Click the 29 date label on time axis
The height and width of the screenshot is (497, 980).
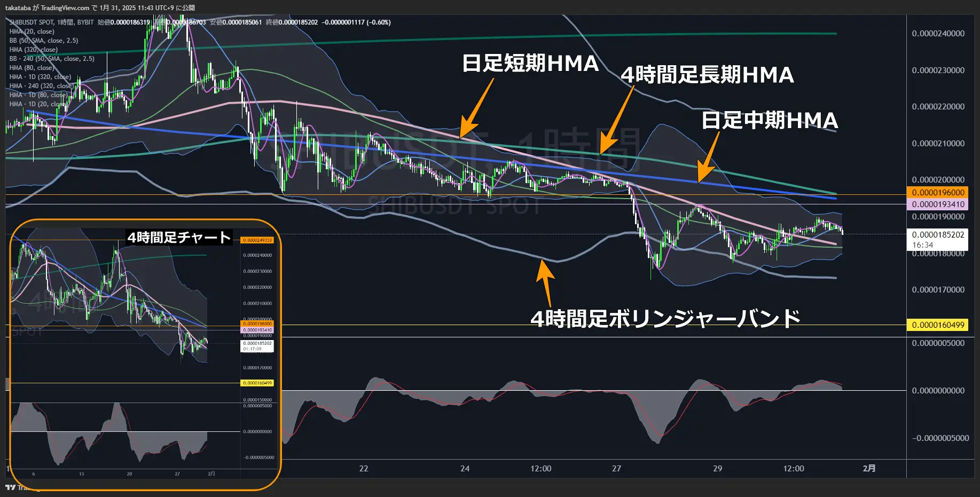tap(717, 469)
